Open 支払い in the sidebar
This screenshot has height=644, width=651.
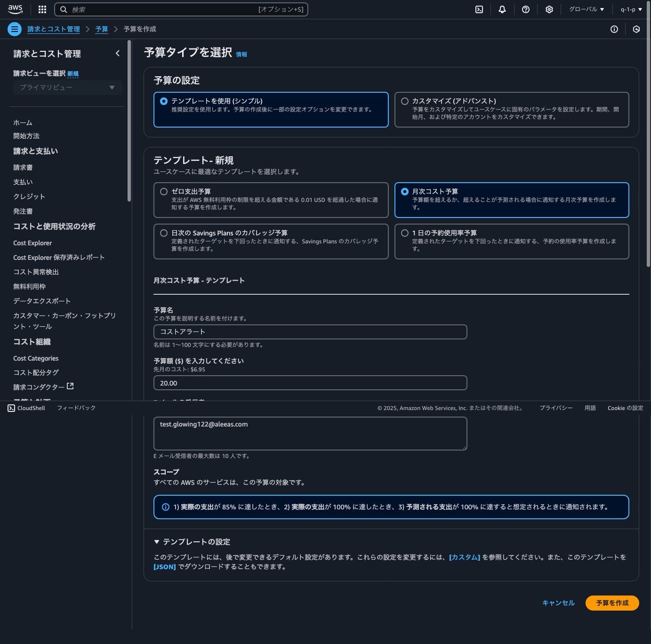23,182
